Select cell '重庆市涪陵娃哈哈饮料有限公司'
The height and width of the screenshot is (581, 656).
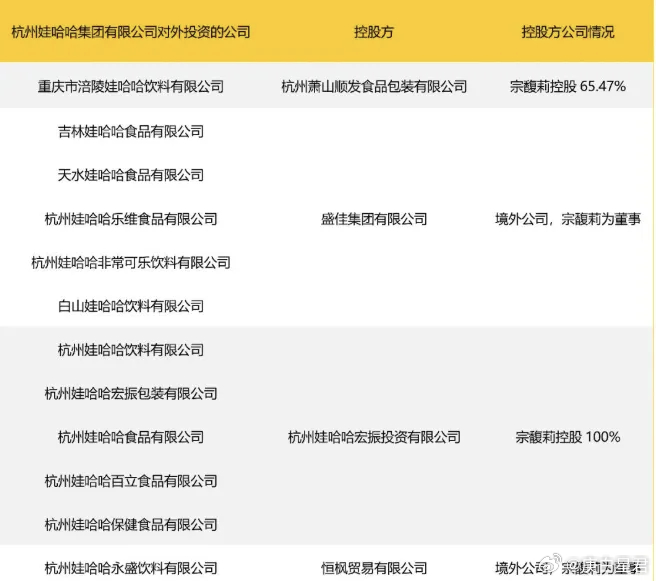131,87
